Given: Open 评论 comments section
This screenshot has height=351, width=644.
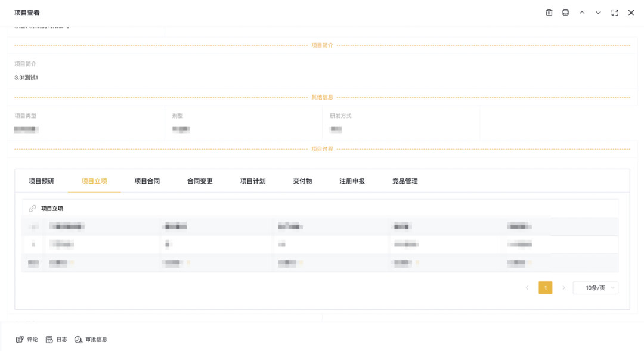Looking at the screenshot, I should 27,340.
